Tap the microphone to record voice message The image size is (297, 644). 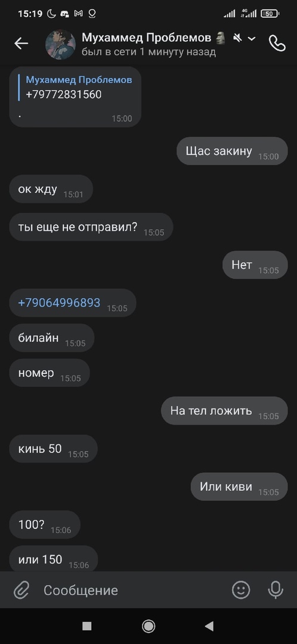pyautogui.click(x=275, y=590)
